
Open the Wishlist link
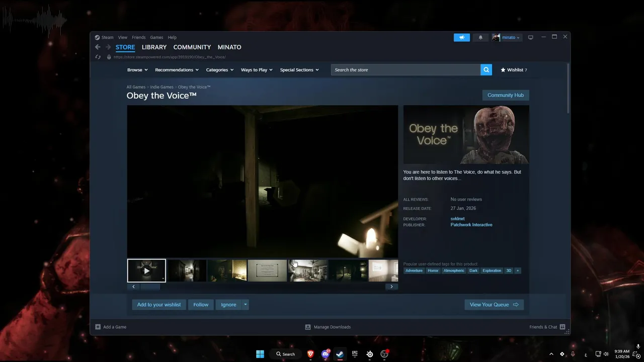pyautogui.click(x=514, y=70)
